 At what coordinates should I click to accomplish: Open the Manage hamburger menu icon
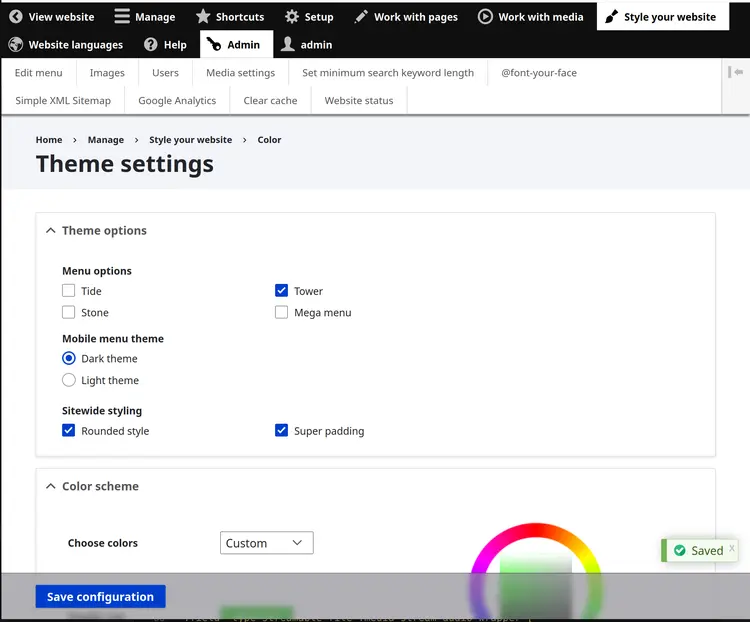pos(122,17)
